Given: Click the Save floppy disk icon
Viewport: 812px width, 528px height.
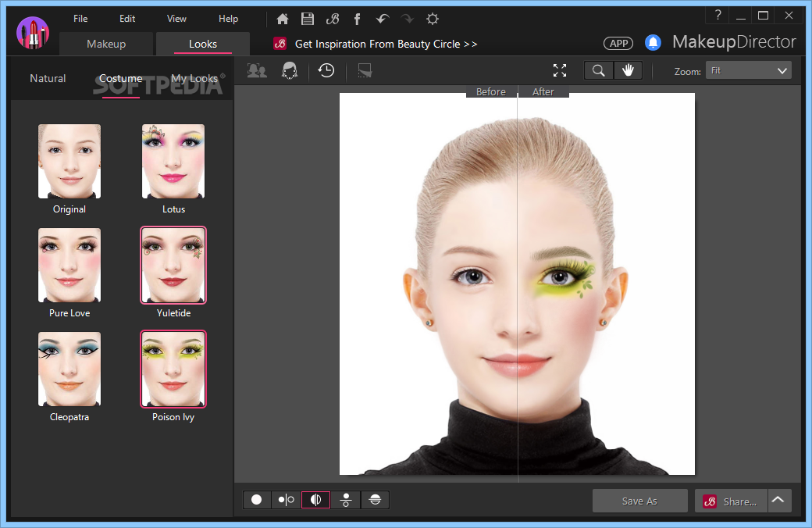Looking at the screenshot, I should pos(308,19).
